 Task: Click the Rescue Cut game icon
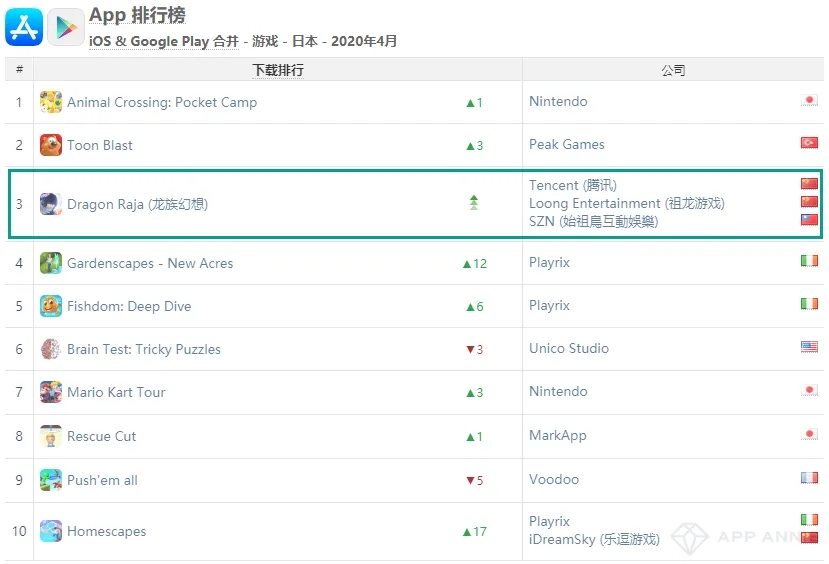pyautogui.click(x=51, y=436)
